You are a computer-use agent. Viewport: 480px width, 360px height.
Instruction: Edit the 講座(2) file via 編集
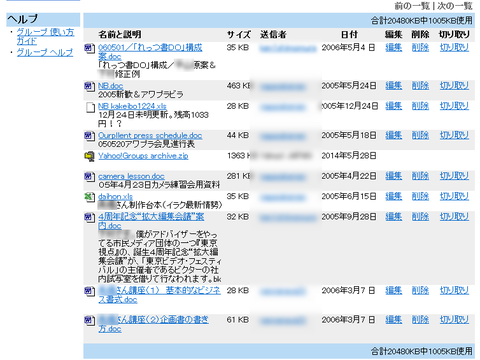click(393, 320)
